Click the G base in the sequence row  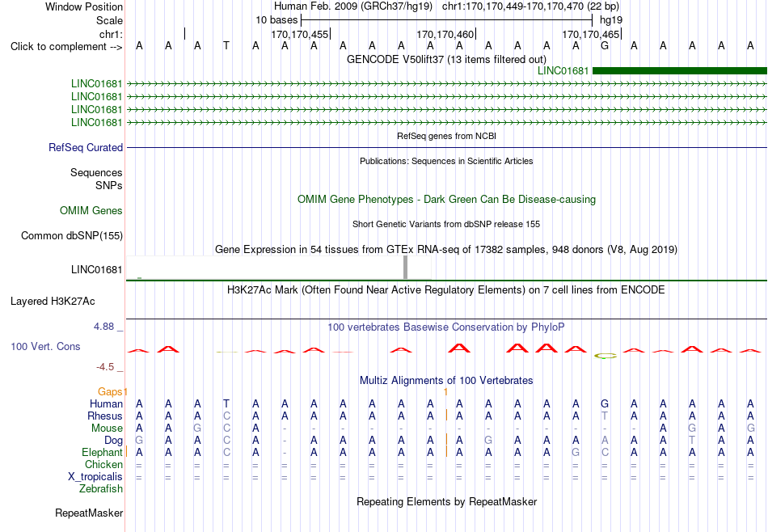(x=605, y=46)
